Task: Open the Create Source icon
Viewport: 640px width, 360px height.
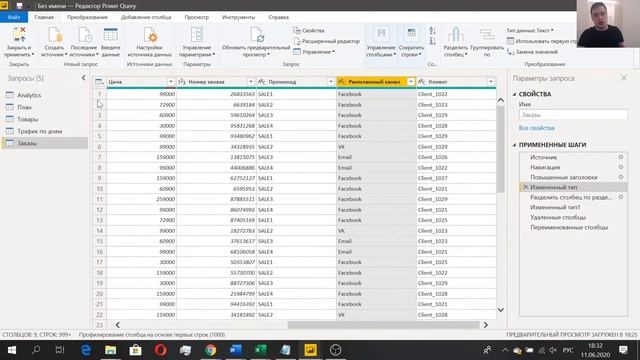Action: [x=54, y=35]
